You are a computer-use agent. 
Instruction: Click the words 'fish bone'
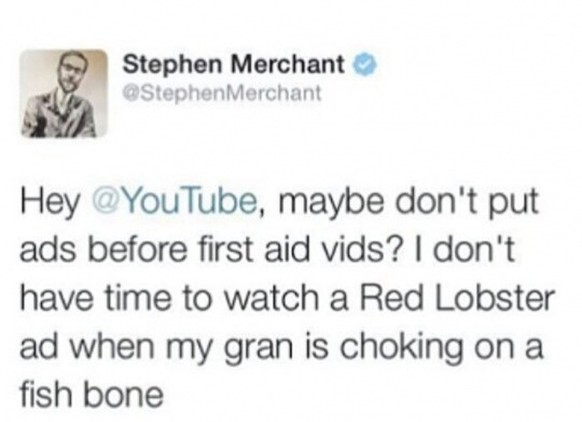pyautogui.click(x=91, y=393)
